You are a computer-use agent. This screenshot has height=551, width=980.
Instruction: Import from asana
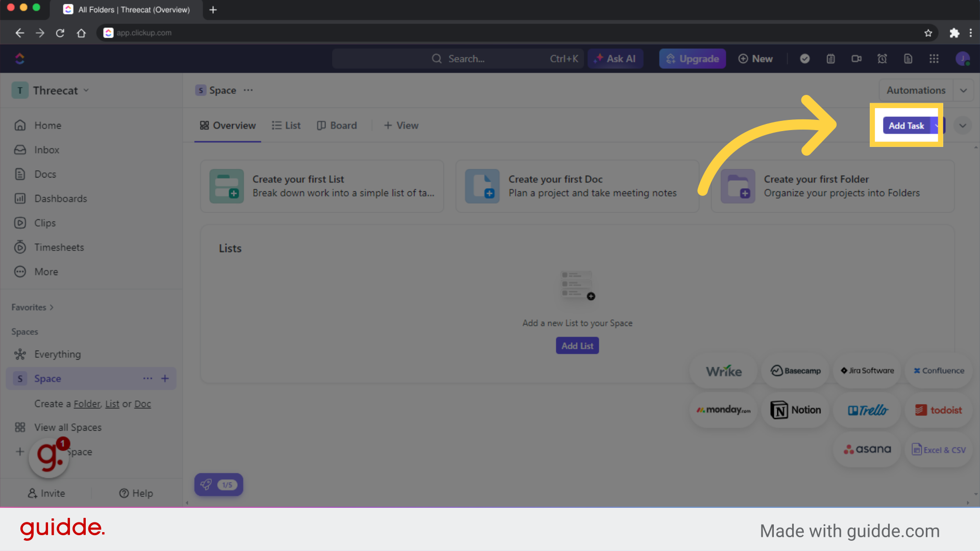pyautogui.click(x=867, y=449)
